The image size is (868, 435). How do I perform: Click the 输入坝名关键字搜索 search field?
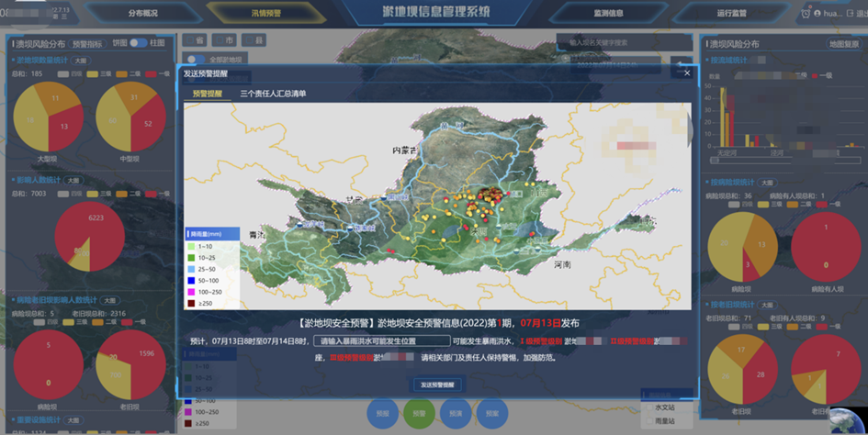[625, 42]
